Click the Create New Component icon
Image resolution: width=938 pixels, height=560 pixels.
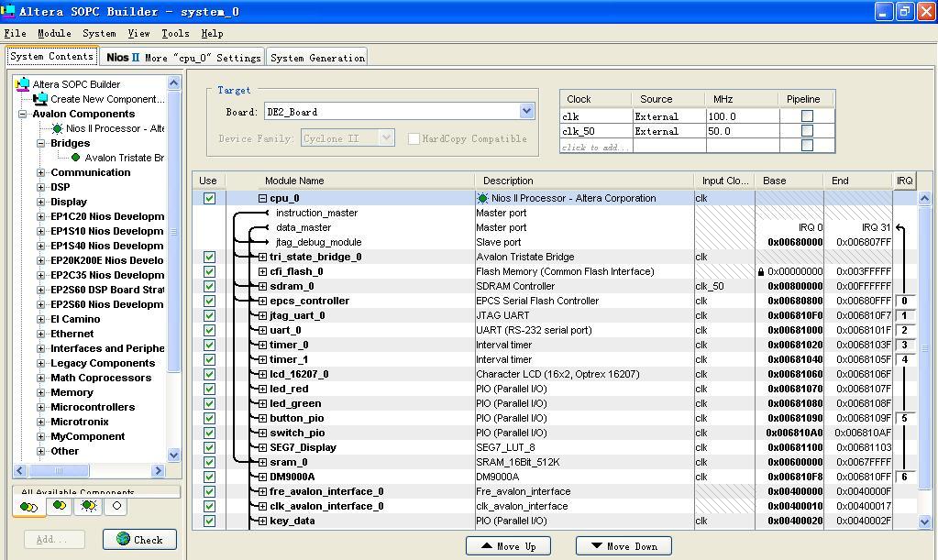(x=40, y=99)
